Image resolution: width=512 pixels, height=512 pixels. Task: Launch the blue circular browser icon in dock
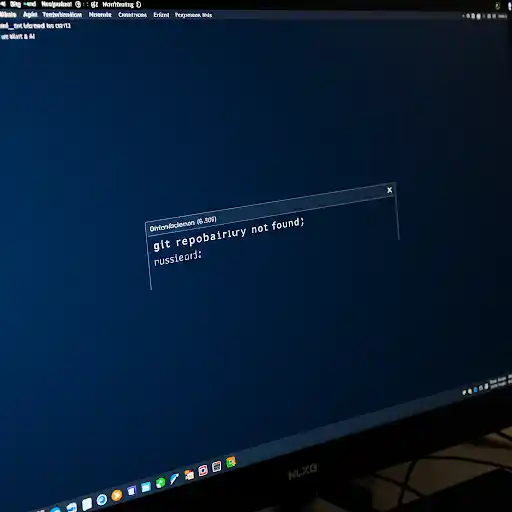[x=102, y=500]
